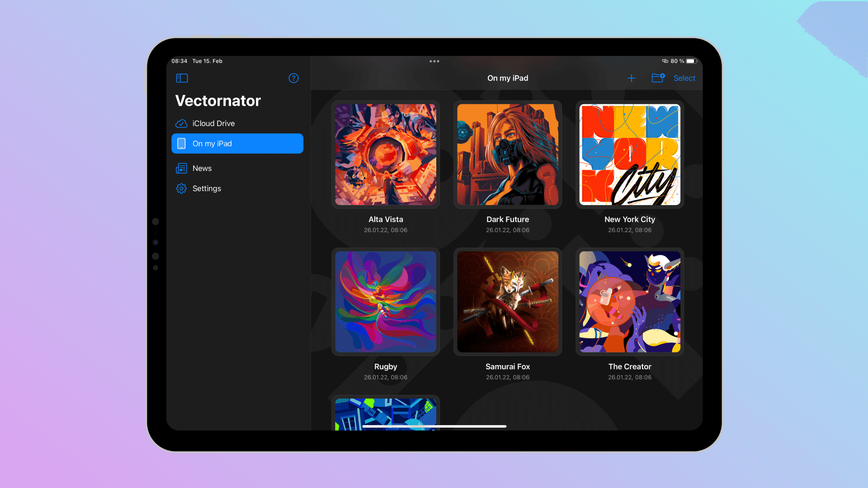Tap the three-dot overflow menu button
This screenshot has width=868, height=488.
click(434, 61)
